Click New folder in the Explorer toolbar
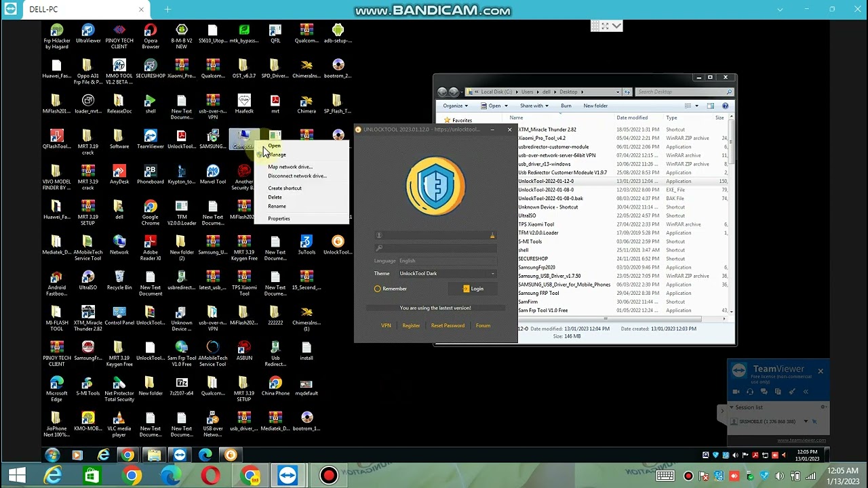The height and width of the screenshot is (488, 868). 595,106
